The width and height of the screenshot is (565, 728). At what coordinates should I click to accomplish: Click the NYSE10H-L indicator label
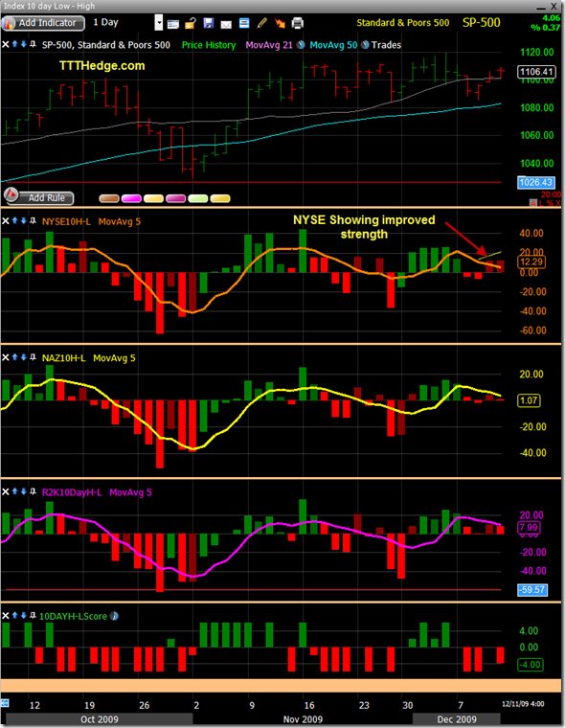66,221
